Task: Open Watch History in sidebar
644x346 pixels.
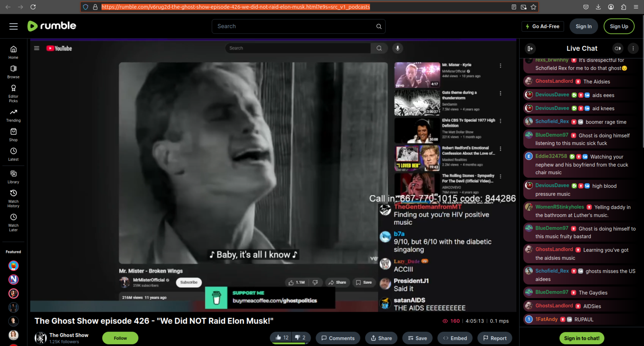Action: pyautogui.click(x=13, y=199)
